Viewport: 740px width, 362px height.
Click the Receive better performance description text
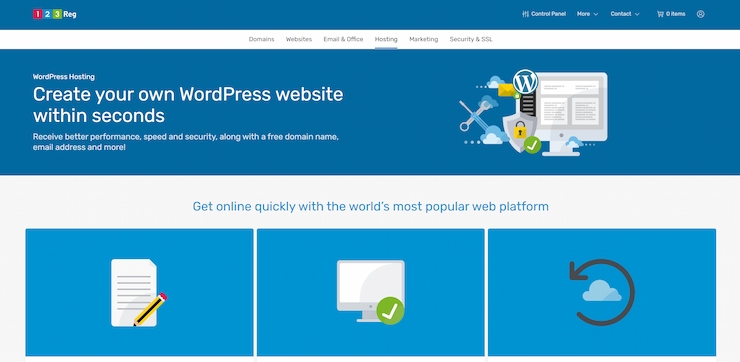pyautogui.click(x=186, y=142)
